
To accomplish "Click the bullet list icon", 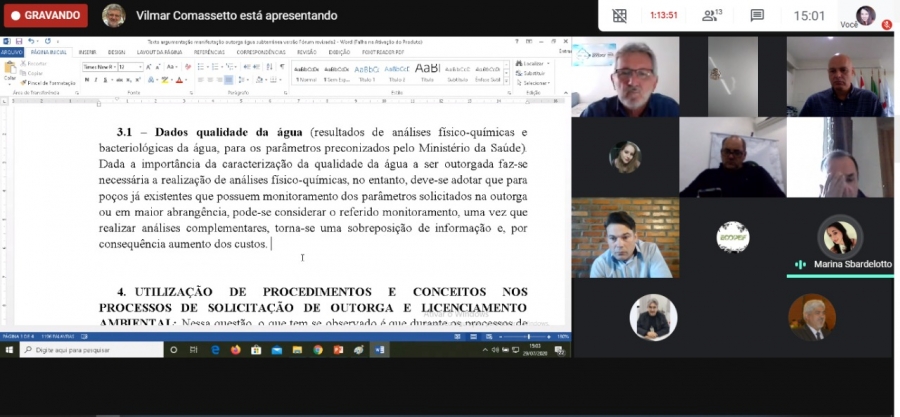I will [201, 67].
